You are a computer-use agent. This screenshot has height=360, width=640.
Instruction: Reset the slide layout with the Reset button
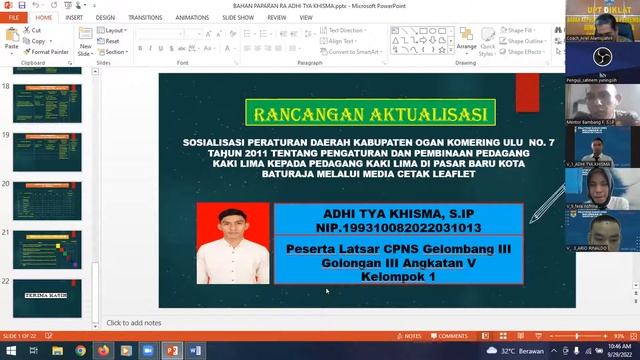(109, 41)
